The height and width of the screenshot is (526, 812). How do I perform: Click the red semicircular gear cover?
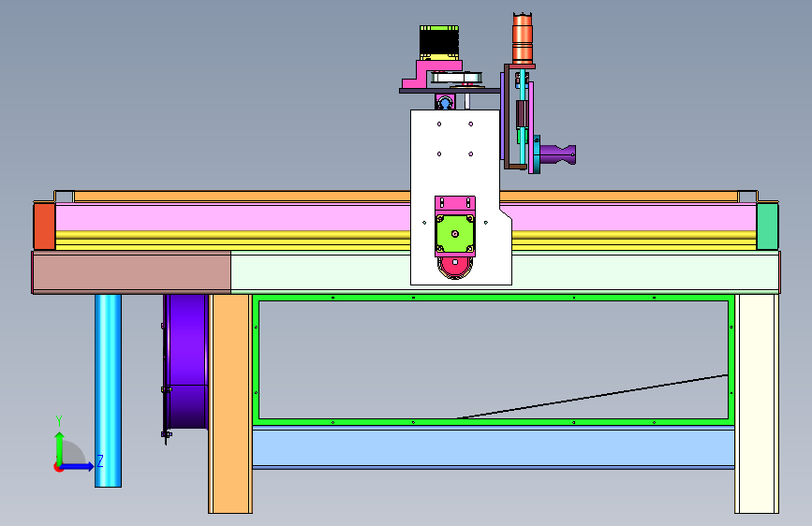(x=455, y=269)
